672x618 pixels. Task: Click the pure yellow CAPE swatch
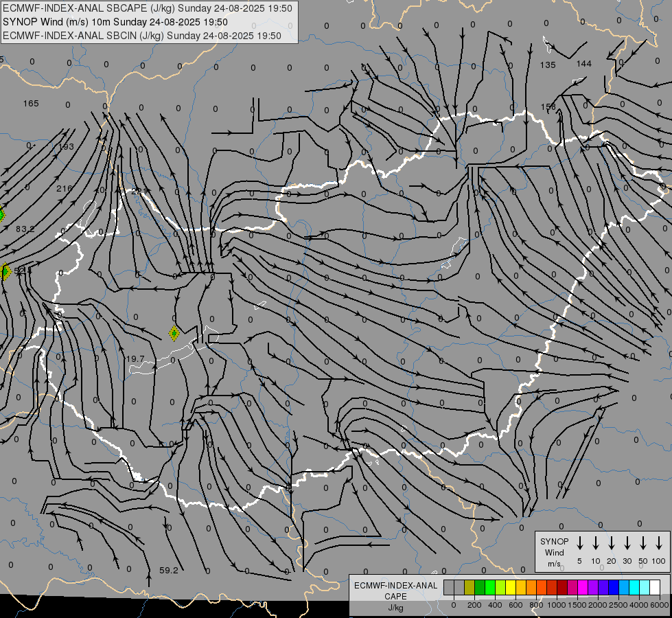coord(511,587)
